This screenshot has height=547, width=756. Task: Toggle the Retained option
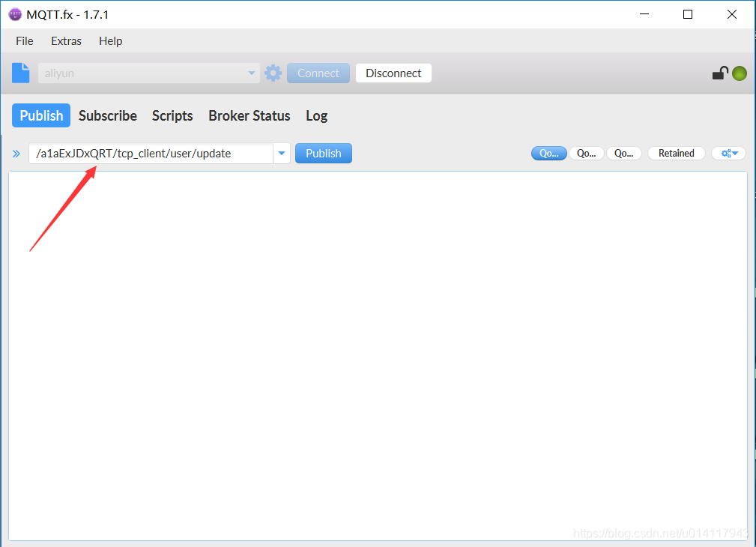(x=676, y=154)
